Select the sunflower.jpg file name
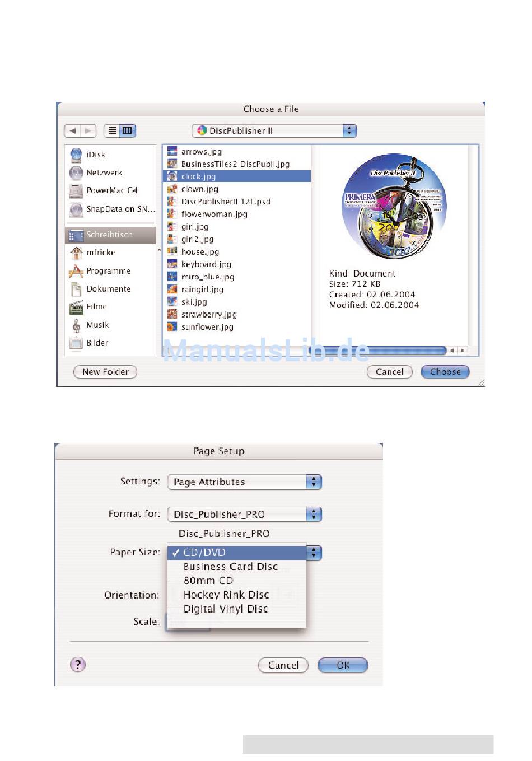 click(207, 327)
